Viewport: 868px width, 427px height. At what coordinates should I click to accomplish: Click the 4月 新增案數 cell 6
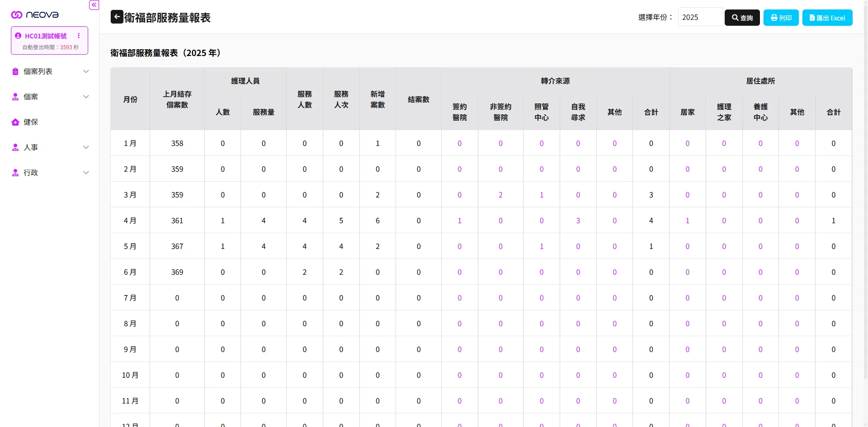click(377, 221)
